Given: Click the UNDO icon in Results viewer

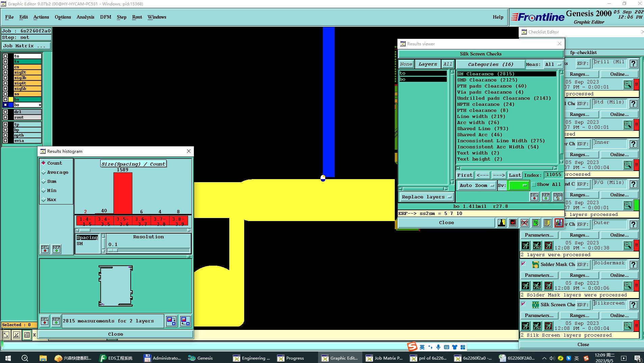Looking at the screenshot, I should click(558, 197).
